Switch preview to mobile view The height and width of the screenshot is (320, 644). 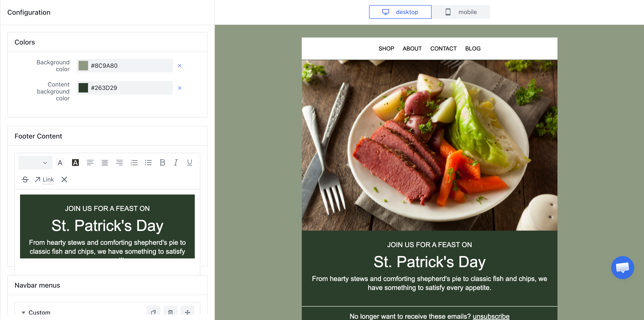[461, 12]
